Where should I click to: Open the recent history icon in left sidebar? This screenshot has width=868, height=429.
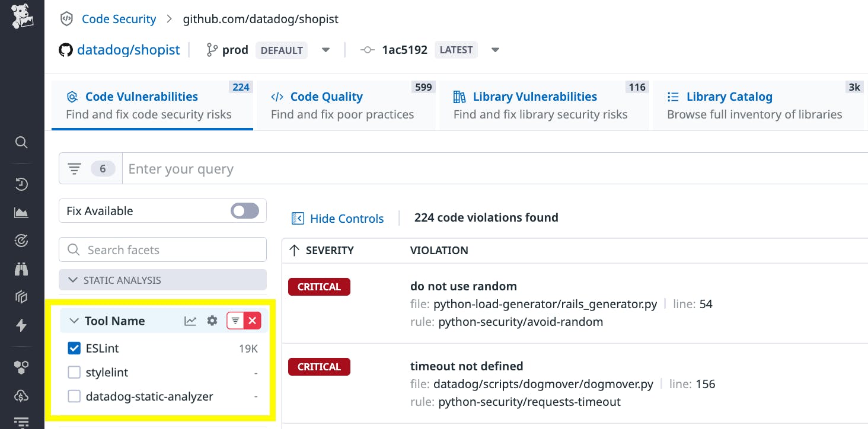click(21, 184)
